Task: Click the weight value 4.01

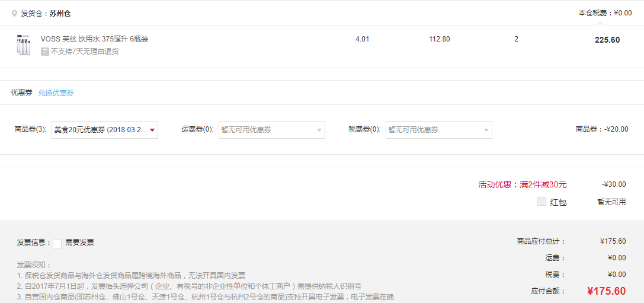Action: click(362, 40)
